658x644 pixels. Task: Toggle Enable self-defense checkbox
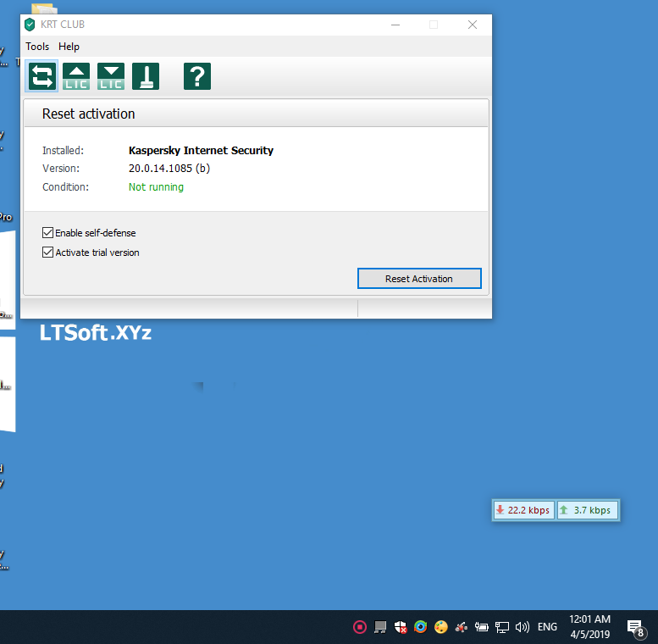47,232
